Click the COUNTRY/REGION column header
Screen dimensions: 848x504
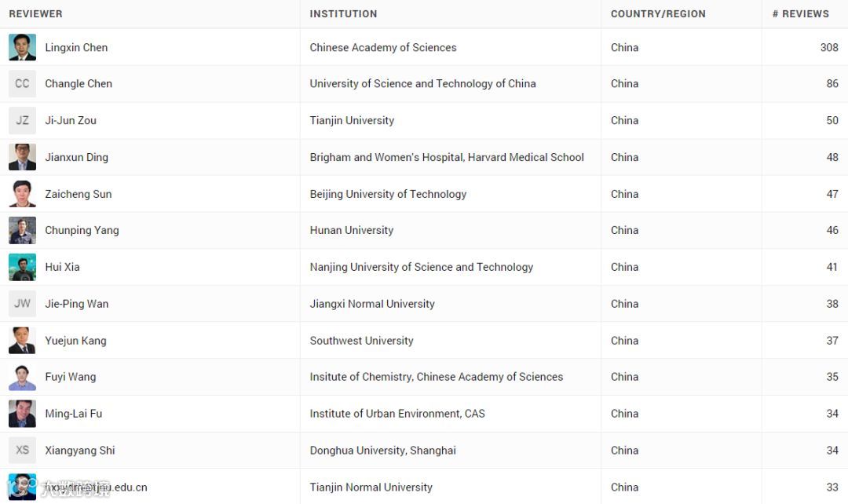658,13
